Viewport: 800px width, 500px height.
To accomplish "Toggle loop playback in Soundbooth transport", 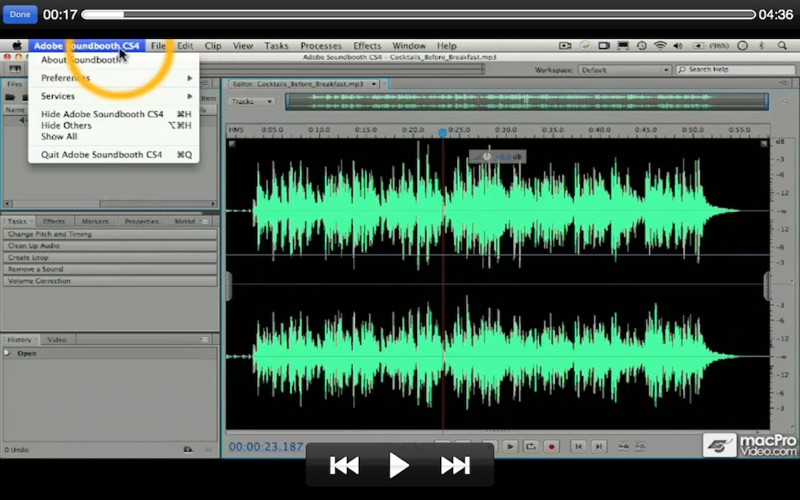I will coord(531,446).
